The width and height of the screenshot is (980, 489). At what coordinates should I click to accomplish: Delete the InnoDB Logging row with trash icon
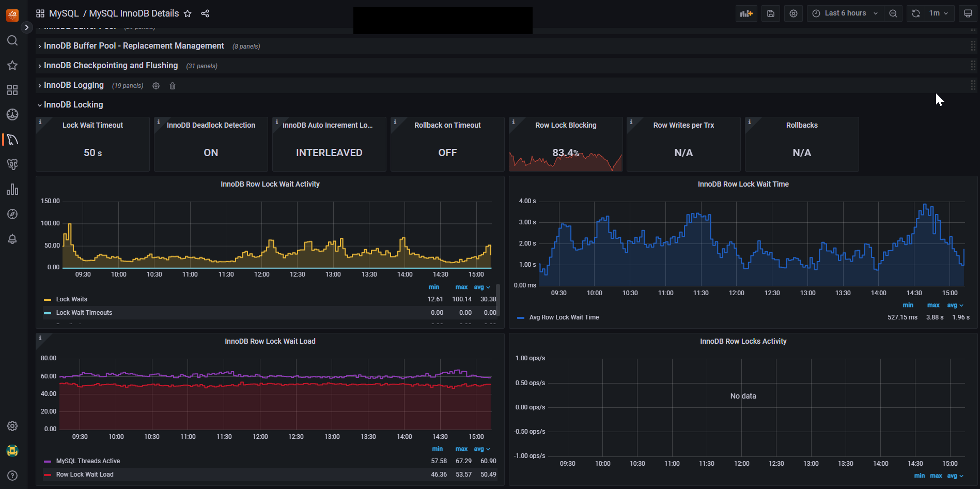point(173,86)
